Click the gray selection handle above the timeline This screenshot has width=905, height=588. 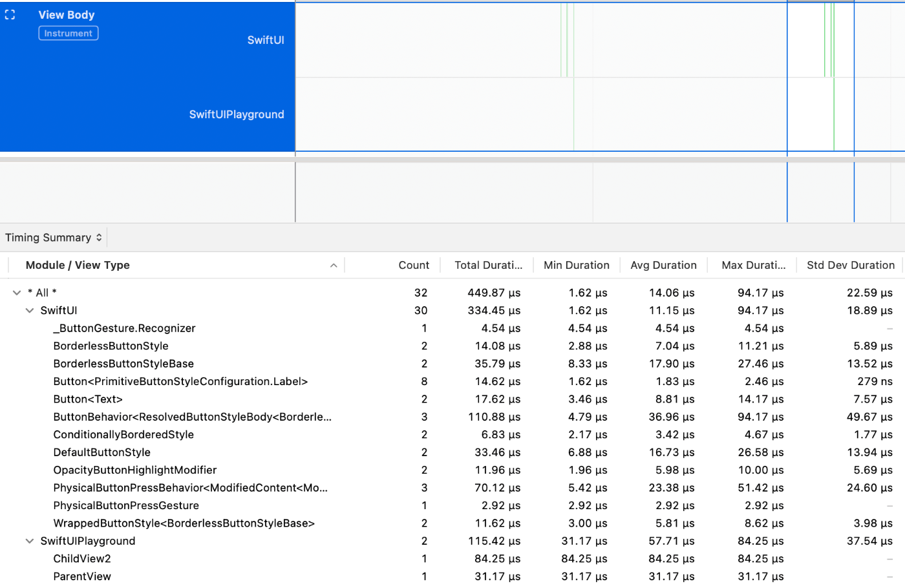click(x=820, y=1)
